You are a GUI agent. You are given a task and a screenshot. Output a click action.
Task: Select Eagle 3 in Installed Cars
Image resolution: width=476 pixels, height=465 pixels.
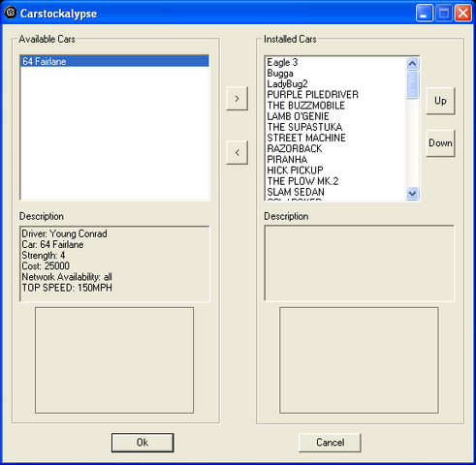[x=335, y=62]
